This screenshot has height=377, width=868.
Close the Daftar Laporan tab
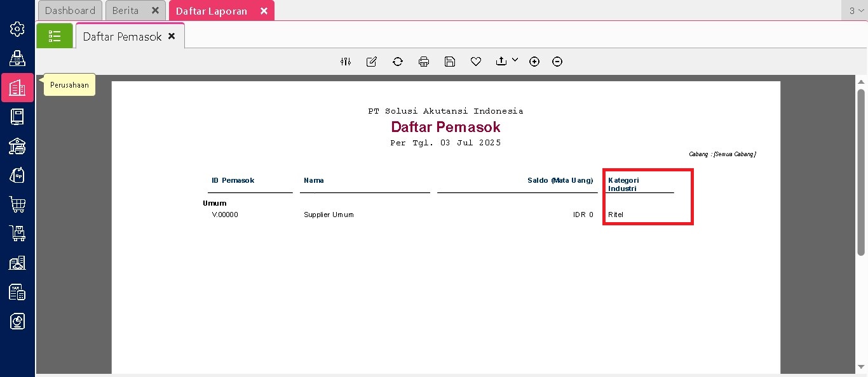(264, 11)
